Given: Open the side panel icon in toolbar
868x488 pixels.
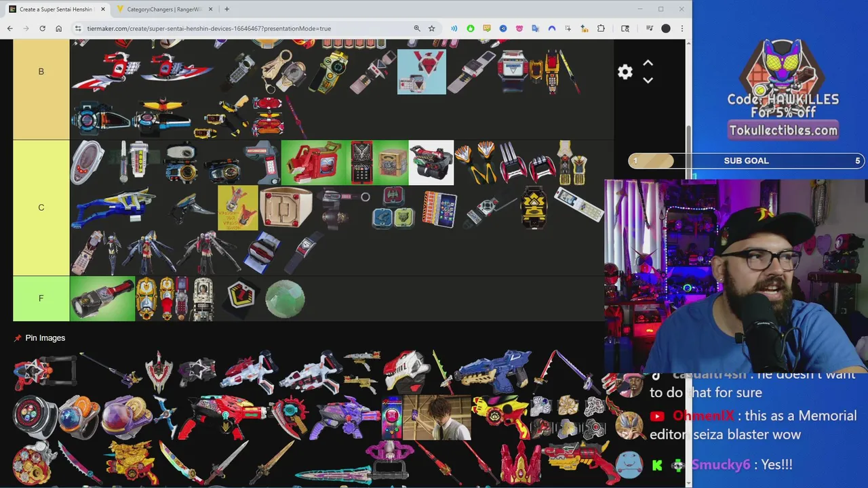Looking at the screenshot, I should tap(625, 28).
